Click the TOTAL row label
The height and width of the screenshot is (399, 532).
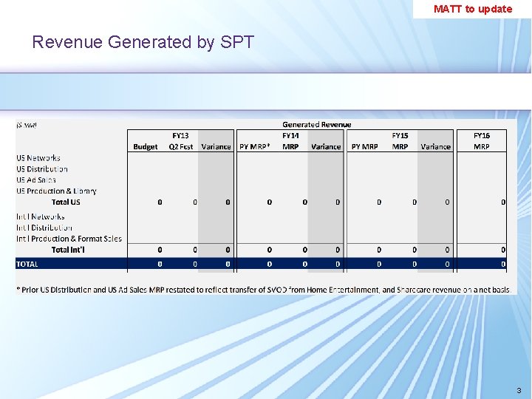click(x=27, y=264)
